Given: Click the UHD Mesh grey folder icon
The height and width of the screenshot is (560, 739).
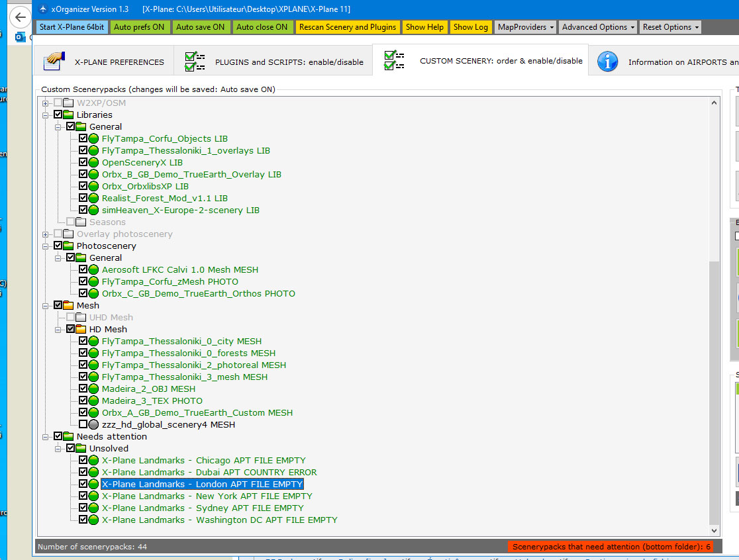Looking at the screenshot, I should click(x=81, y=318).
